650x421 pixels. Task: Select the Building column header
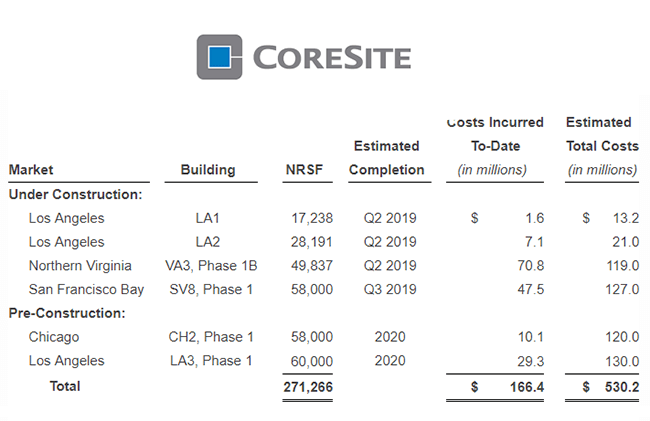point(208,170)
